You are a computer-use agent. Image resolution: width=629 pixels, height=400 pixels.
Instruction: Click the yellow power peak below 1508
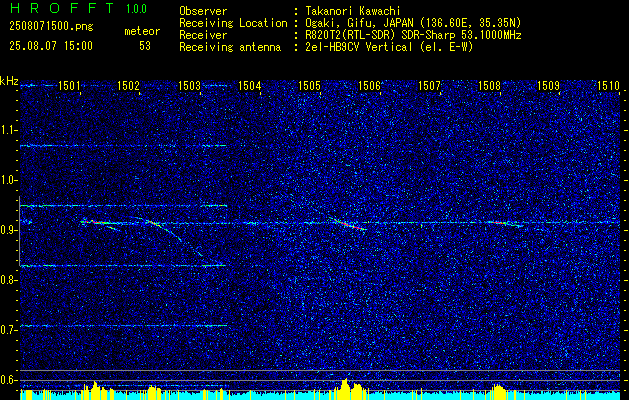tap(498, 391)
